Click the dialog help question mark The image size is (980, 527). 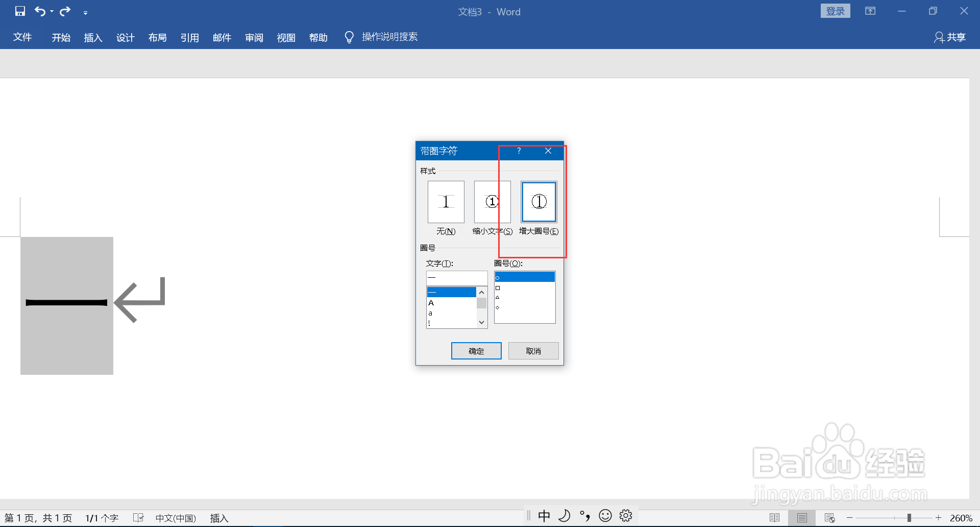519,151
